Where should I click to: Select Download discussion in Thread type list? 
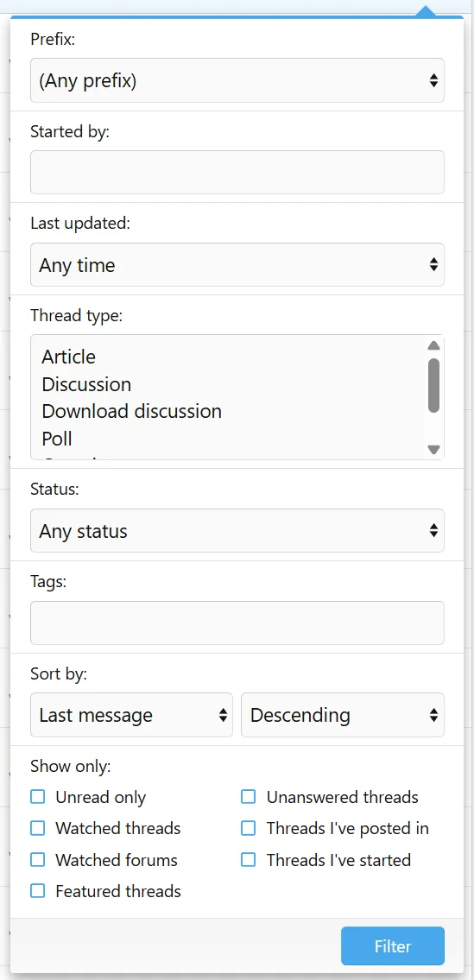(131, 412)
